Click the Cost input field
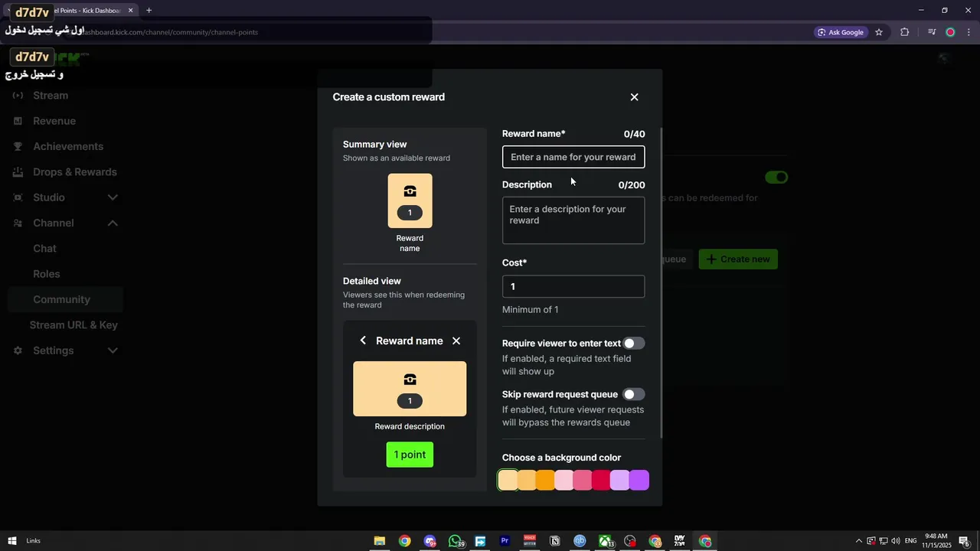 [573, 286]
